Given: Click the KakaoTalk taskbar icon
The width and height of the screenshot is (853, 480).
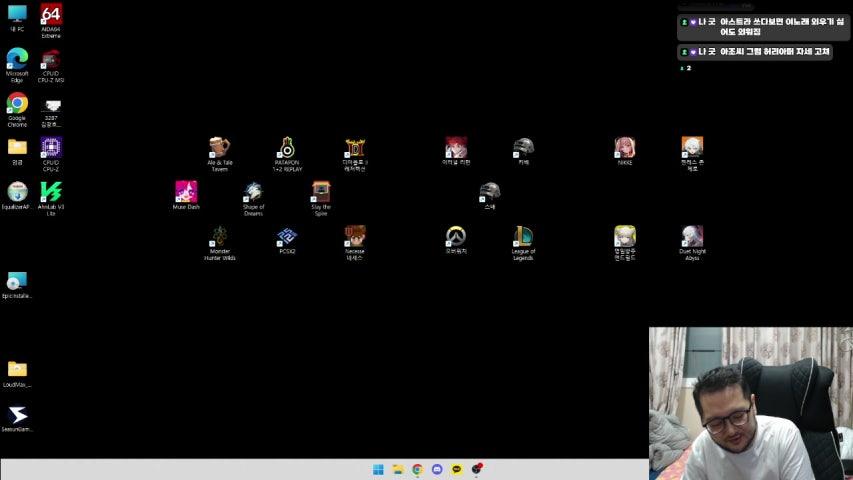Looking at the screenshot, I should coord(457,469).
